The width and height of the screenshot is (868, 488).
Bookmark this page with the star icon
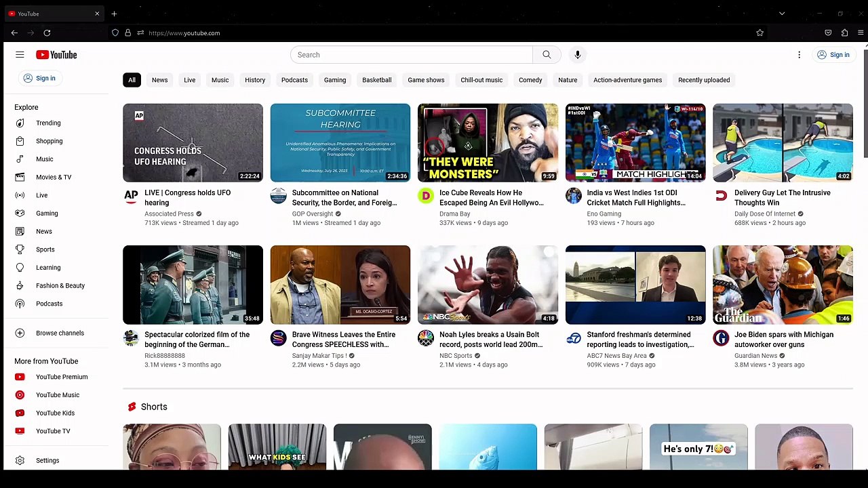[759, 33]
